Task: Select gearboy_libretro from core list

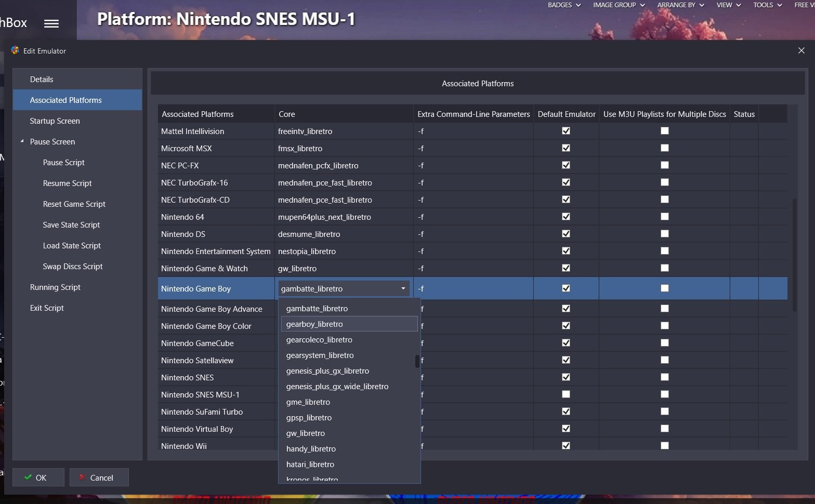Action: pyautogui.click(x=349, y=324)
